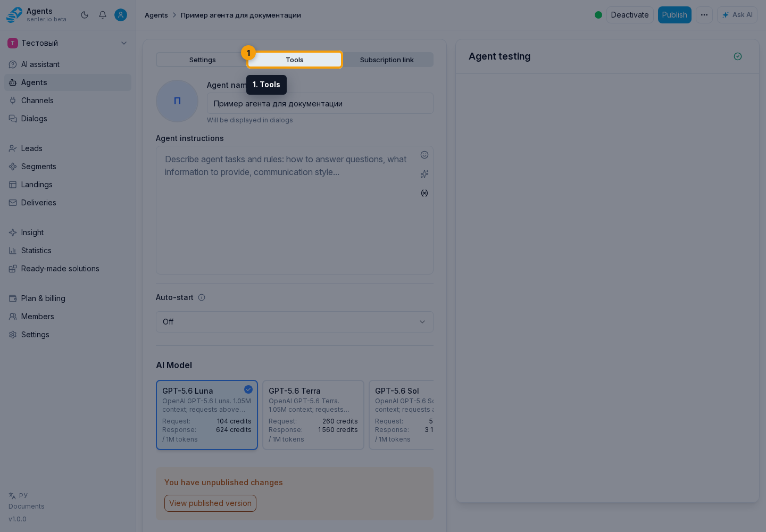Open Insight page
The height and width of the screenshot is (532, 766).
[68, 232]
